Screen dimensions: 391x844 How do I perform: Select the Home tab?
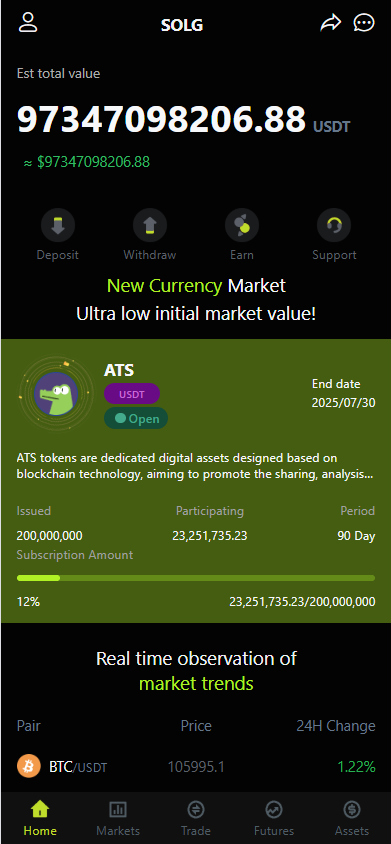(x=40, y=818)
